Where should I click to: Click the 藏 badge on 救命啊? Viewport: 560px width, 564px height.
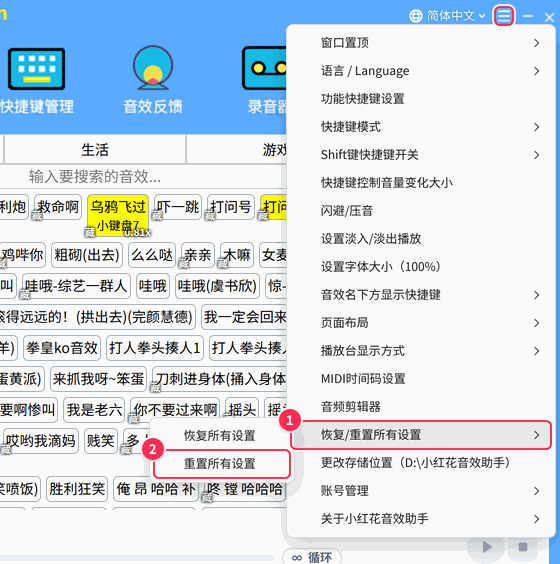37,216
